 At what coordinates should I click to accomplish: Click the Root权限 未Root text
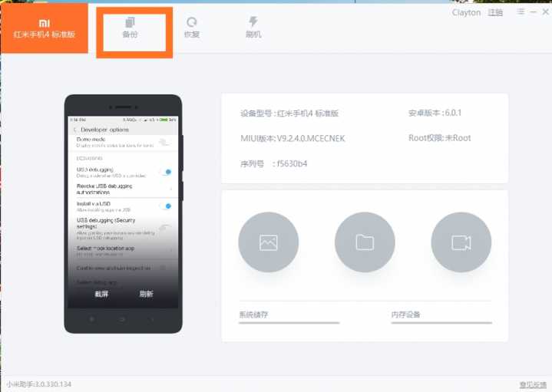[439, 138]
